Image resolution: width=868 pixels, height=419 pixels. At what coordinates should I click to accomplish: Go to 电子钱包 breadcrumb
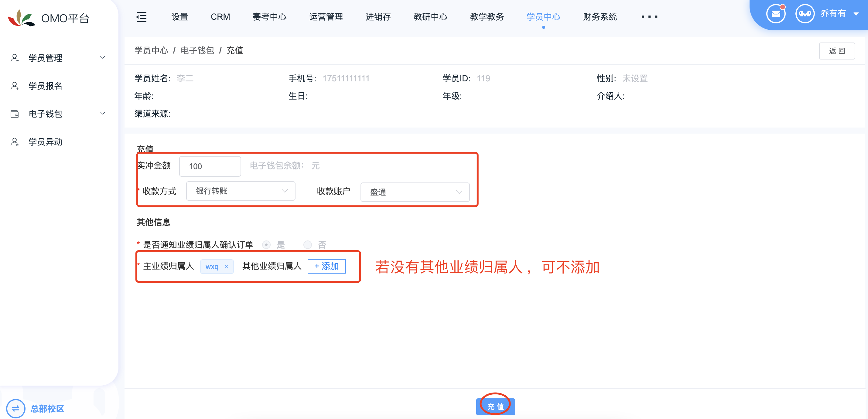197,50
